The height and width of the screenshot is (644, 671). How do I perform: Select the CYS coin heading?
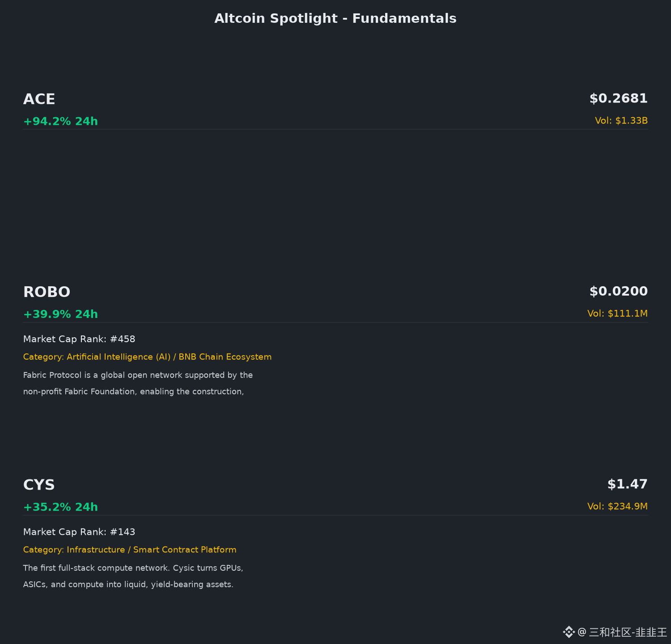(39, 485)
